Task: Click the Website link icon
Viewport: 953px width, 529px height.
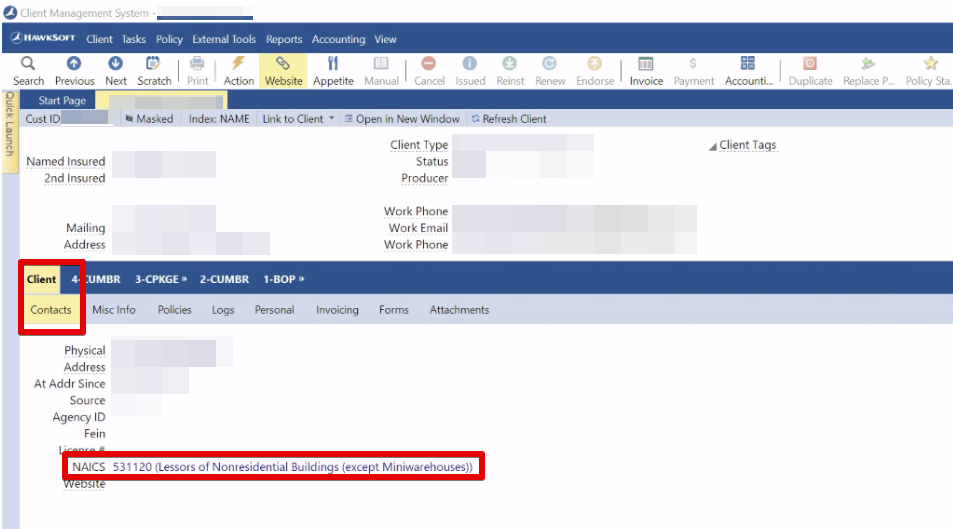Action: tap(283, 63)
